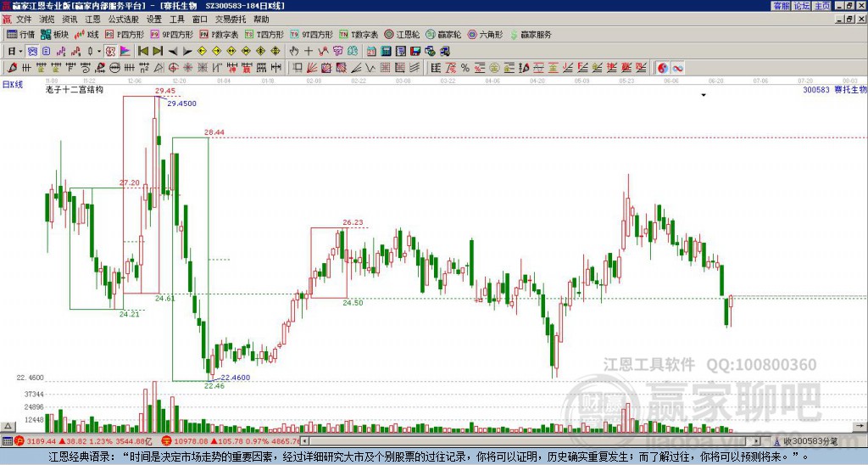Open the T四方形 tool
The height and width of the screenshot is (465, 868).
pyautogui.click(x=264, y=34)
